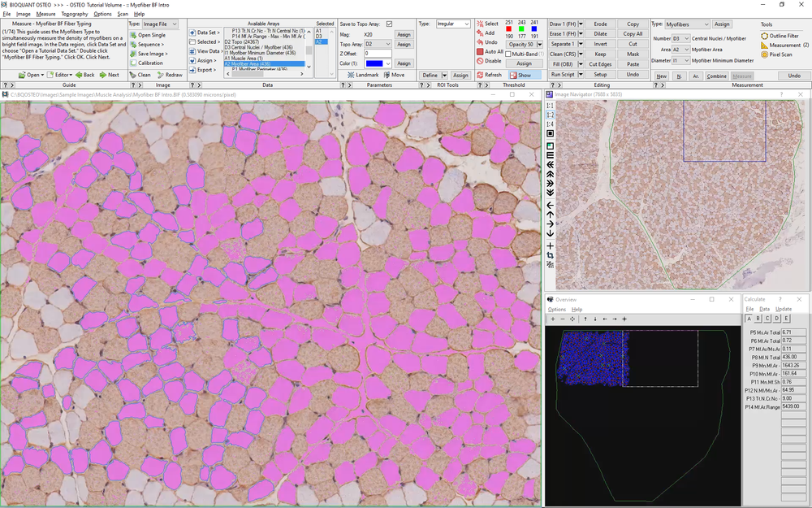Toggle Save to Topo Array checkbox
The image size is (812, 508).
point(390,24)
